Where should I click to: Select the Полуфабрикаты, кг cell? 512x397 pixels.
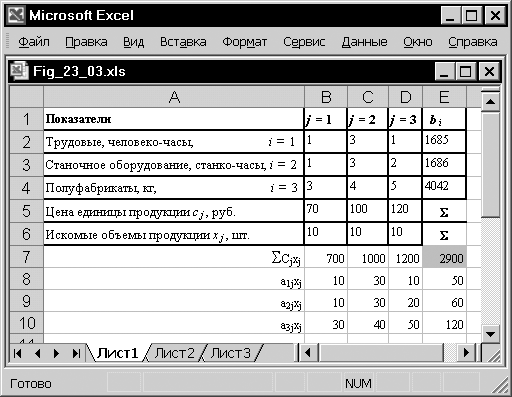tap(174, 188)
